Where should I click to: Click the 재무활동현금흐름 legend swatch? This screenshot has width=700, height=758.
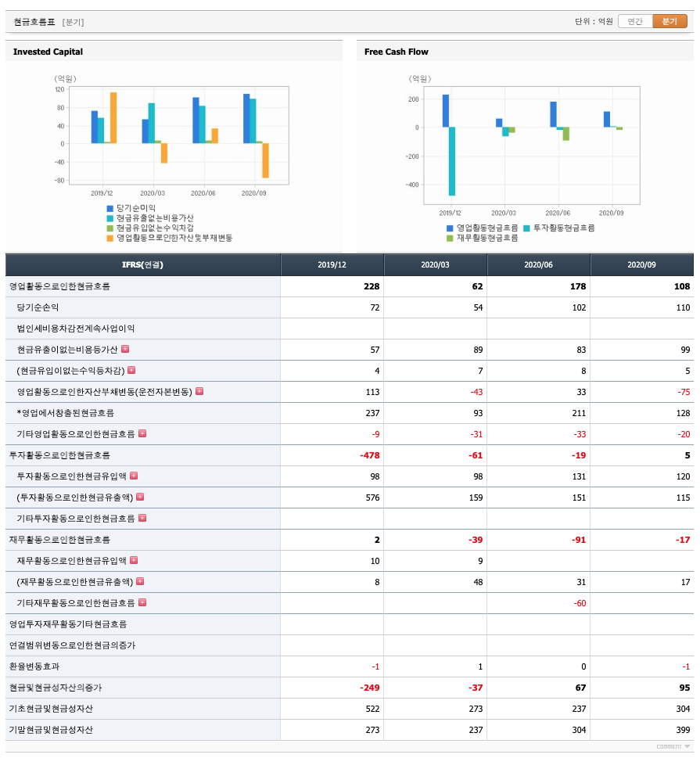(x=450, y=239)
